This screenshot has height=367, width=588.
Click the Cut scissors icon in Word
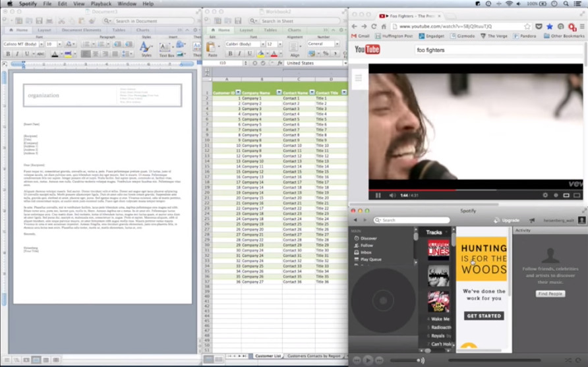61,21
